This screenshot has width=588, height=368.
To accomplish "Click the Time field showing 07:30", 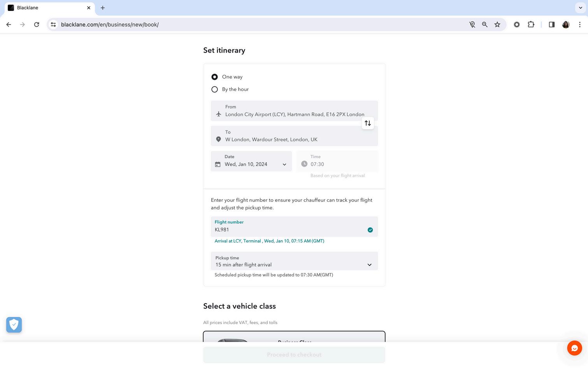I will click(337, 161).
